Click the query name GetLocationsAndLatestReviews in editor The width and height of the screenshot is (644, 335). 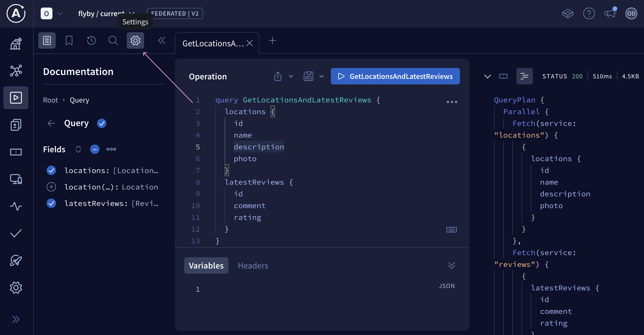[x=307, y=100]
